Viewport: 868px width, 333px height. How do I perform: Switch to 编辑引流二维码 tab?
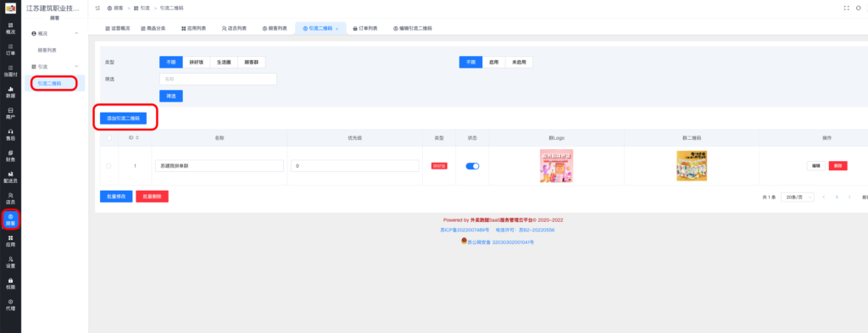coord(413,28)
